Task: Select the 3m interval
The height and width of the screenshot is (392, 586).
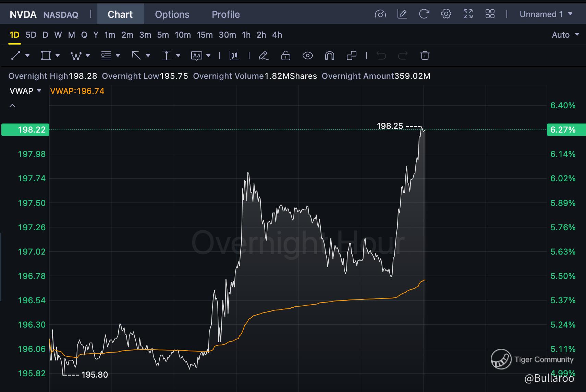Action: (145, 35)
